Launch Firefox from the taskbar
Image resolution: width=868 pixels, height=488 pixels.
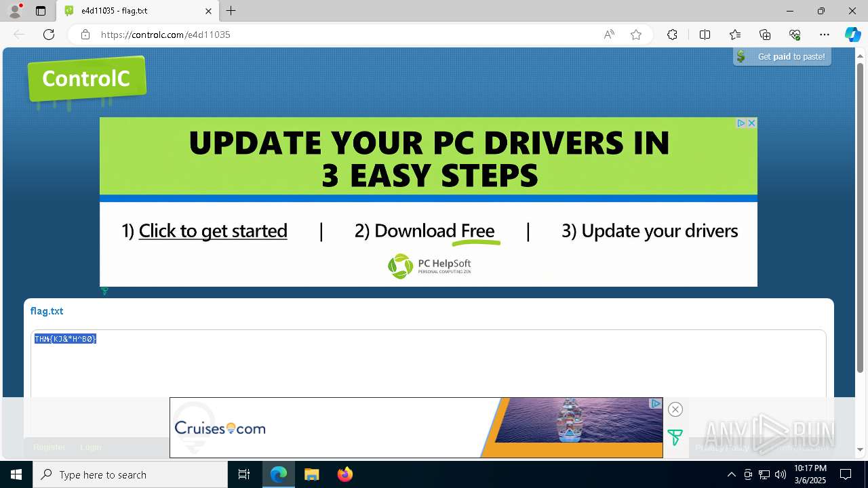(344, 474)
